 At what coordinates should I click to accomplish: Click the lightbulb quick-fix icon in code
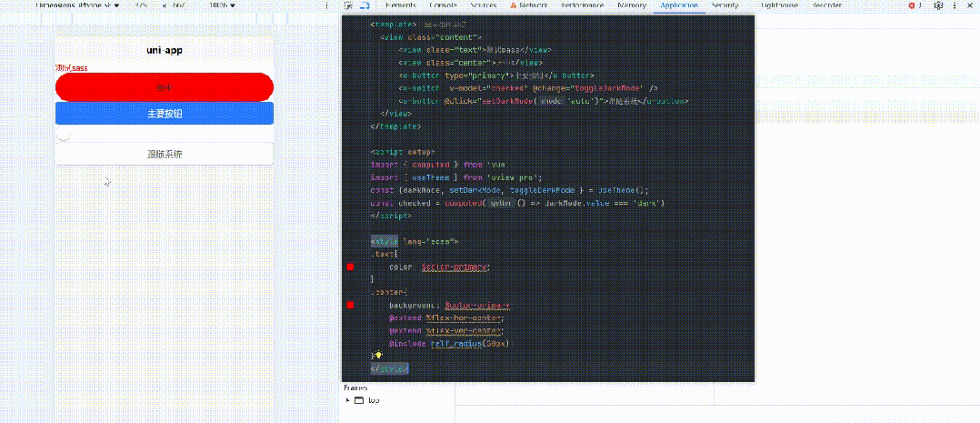[378, 356]
